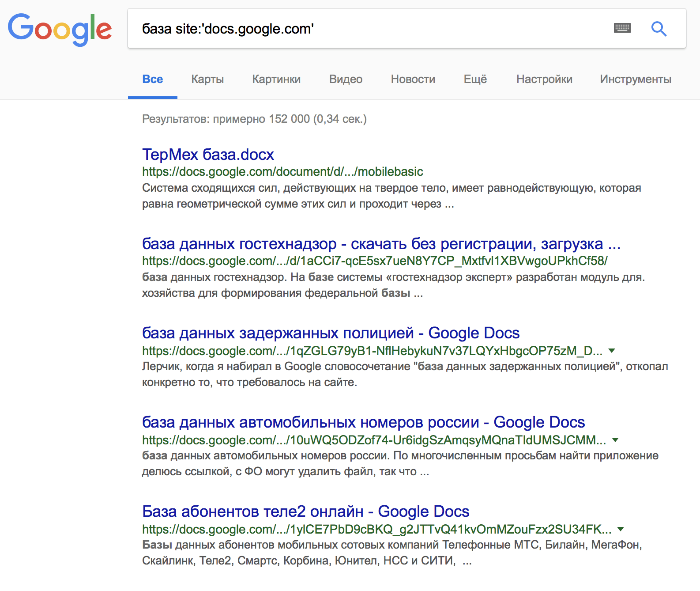This screenshot has width=700, height=591.
Task: Click the 1qZGLG79yB1 green URL
Action: coord(372,351)
